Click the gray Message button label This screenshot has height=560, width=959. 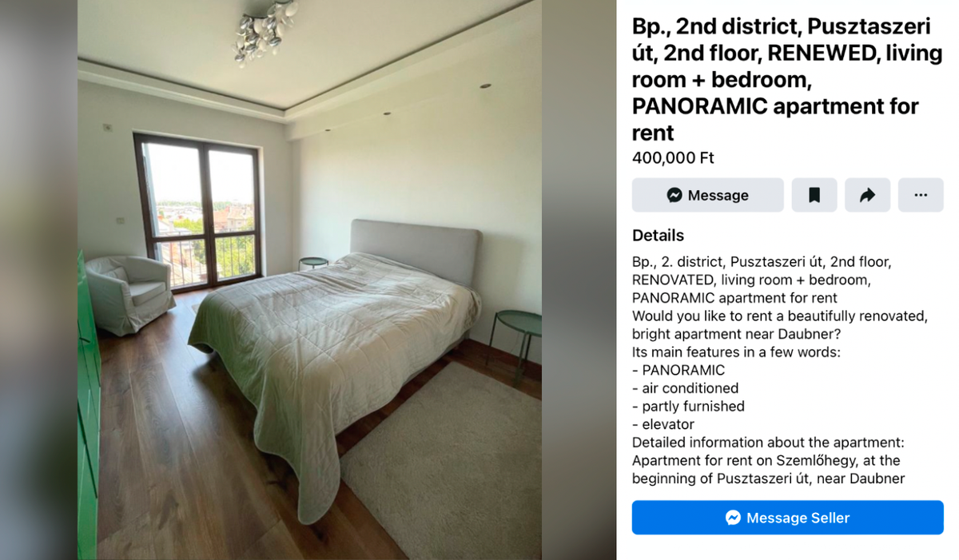tap(718, 195)
